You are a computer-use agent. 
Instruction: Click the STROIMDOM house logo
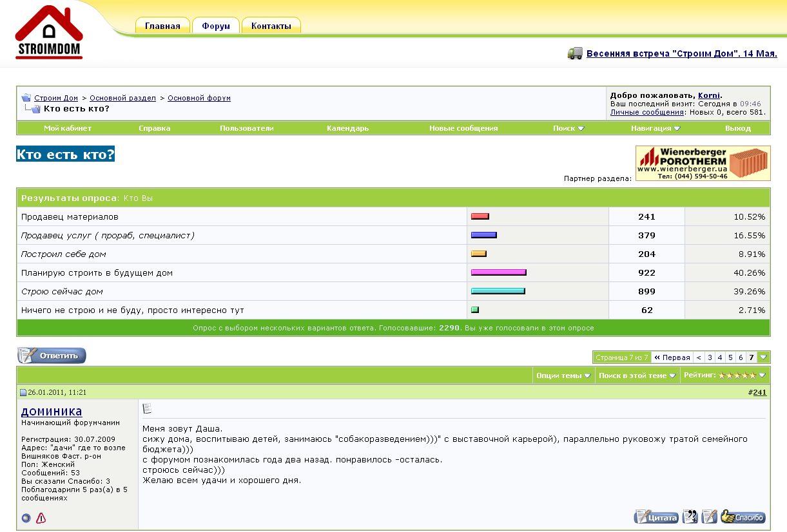[49, 32]
